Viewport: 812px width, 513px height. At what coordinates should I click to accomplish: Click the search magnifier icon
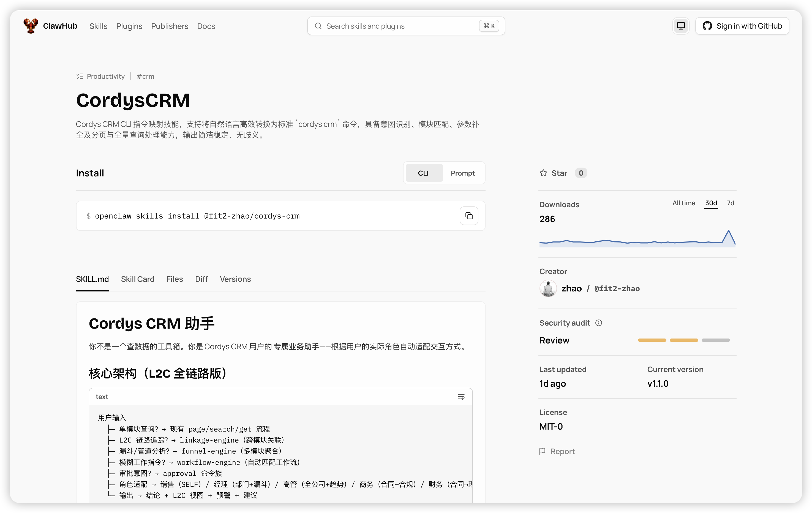pyautogui.click(x=318, y=26)
